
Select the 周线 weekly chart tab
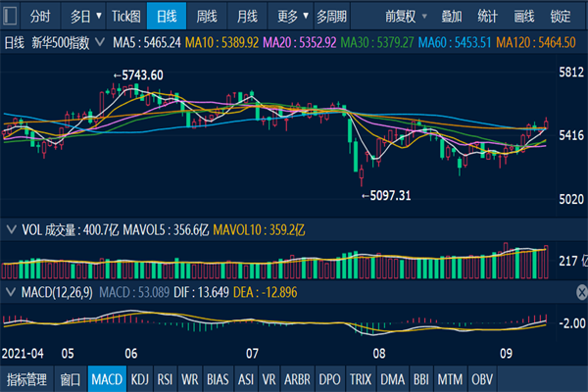pyautogui.click(x=207, y=16)
